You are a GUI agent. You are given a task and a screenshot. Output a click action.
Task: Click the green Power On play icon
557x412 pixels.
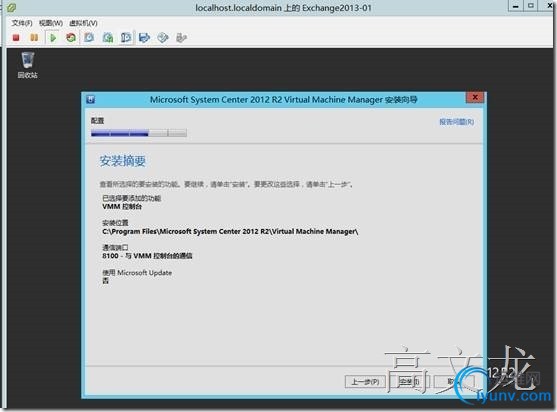(x=53, y=37)
